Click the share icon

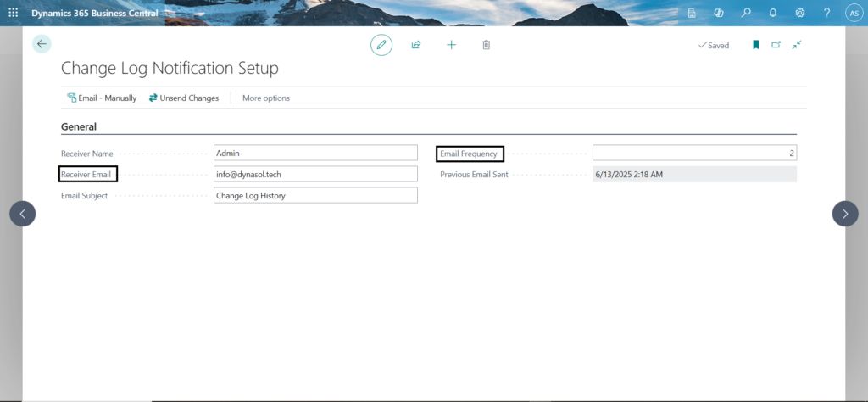416,45
